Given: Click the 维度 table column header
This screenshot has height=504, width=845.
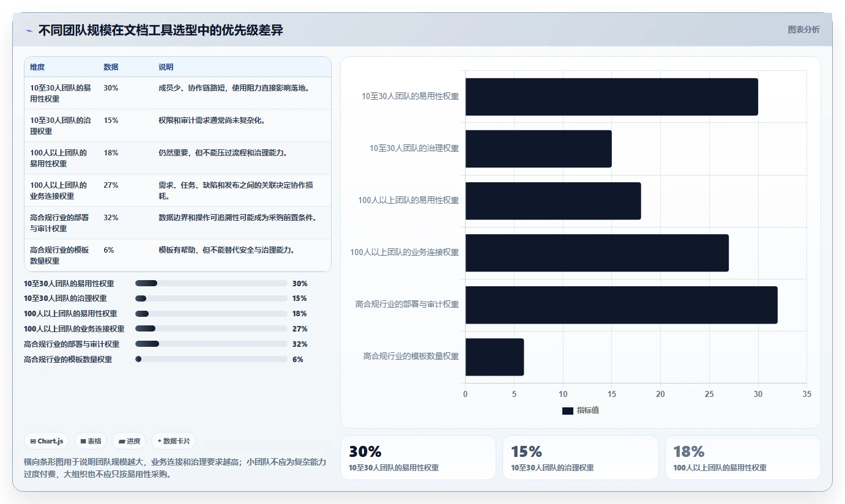Looking at the screenshot, I should pos(37,67).
